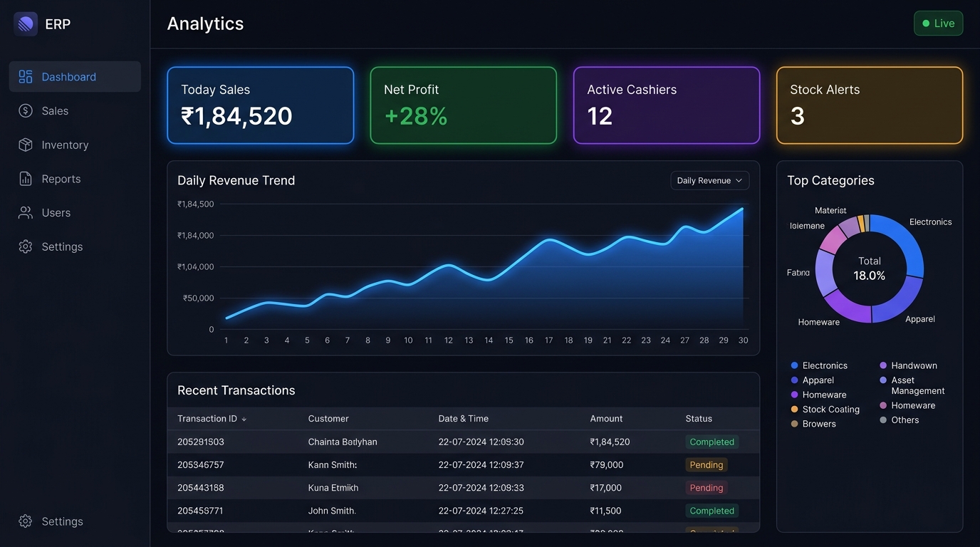Click customer name Kuna Etmikh
The image size is (980, 547).
[333, 488]
